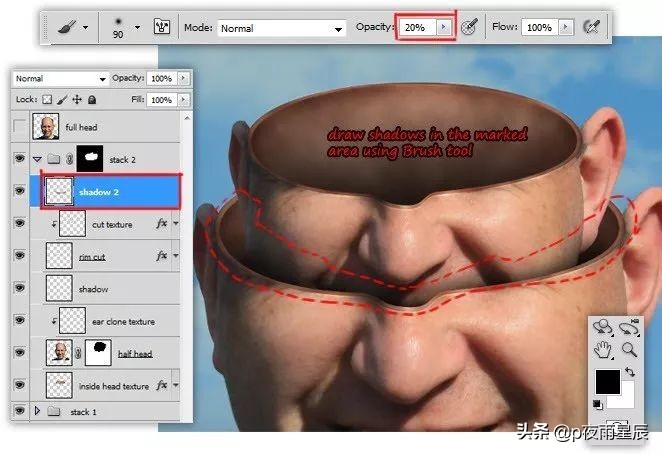Expand cut texture layer effects arrow
The height and width of the screenshot is (454, 662).
[x=176, y=223]
